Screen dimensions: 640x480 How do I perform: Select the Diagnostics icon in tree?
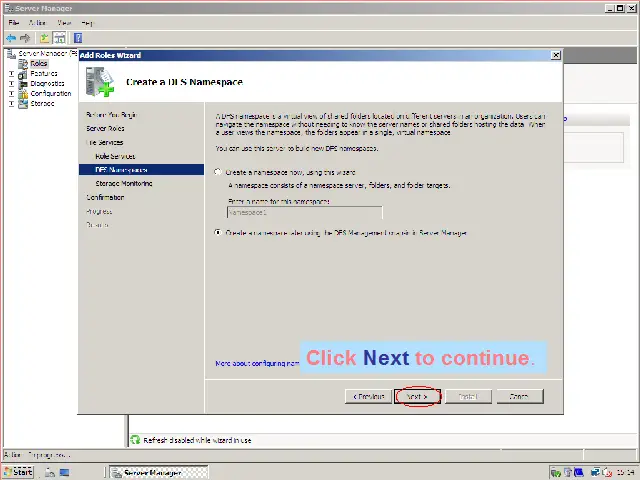tap(23, 84)
